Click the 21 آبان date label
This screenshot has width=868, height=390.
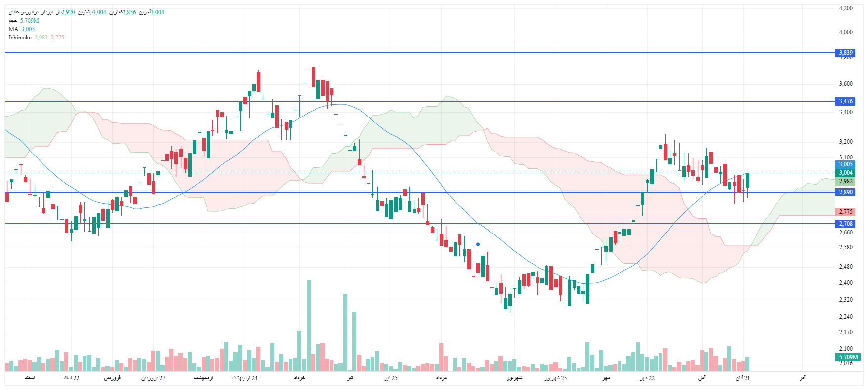pos(743,378)
